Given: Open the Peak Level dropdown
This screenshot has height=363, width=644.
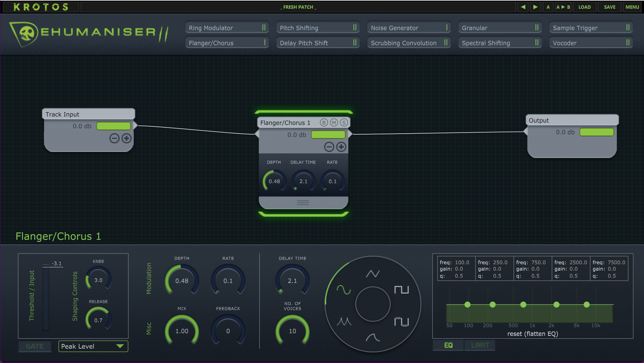Looking at the screenshot, I should pos(93,346).
